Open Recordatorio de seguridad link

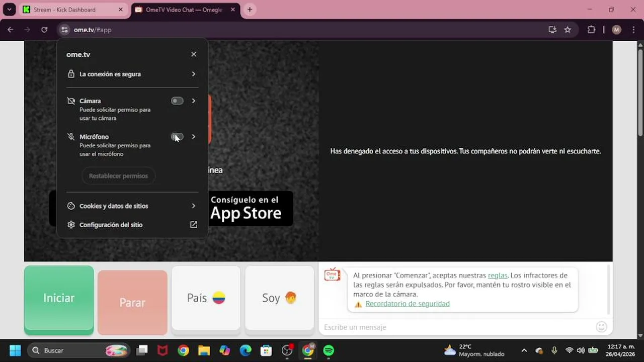(408, 304)
